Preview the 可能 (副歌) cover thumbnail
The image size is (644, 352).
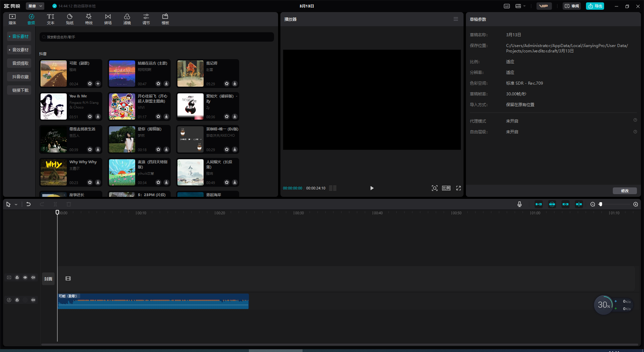[x=54, y=74]
